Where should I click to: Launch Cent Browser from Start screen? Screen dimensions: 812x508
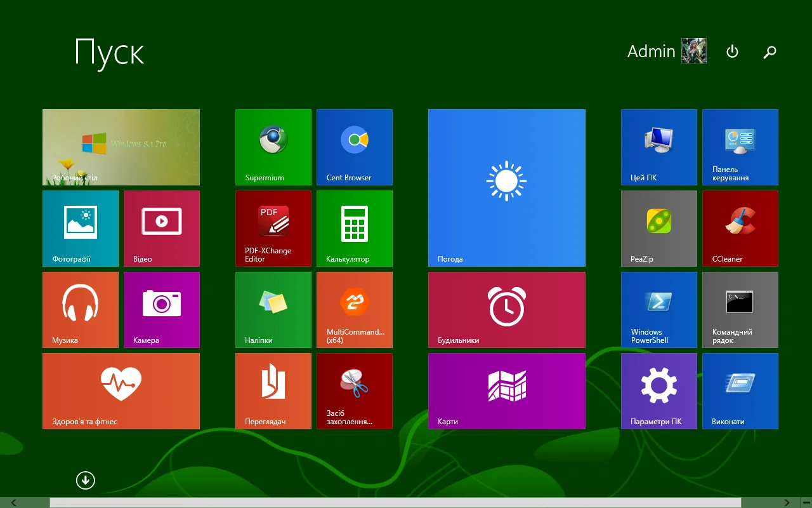pos(354,147)
